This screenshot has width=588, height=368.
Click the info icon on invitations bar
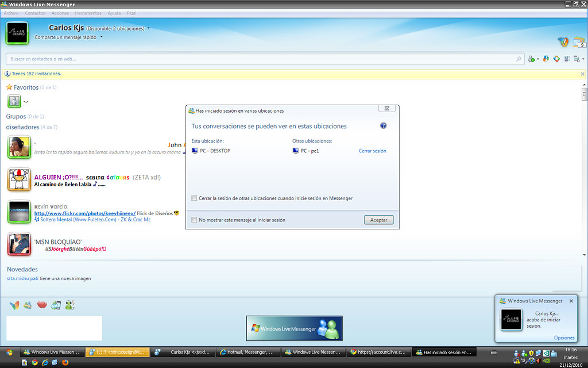(7, 74)
